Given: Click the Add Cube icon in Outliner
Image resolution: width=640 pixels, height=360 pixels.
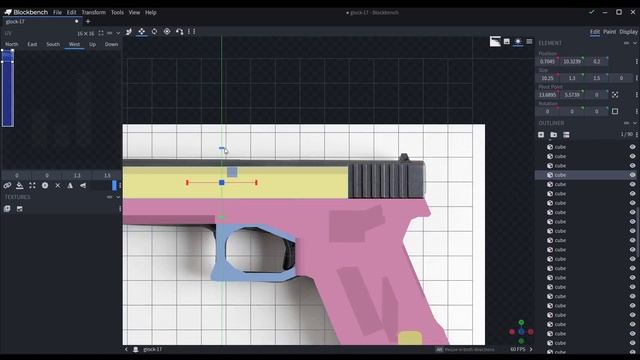Looking at the screenshot, I should tap(541, 135).
